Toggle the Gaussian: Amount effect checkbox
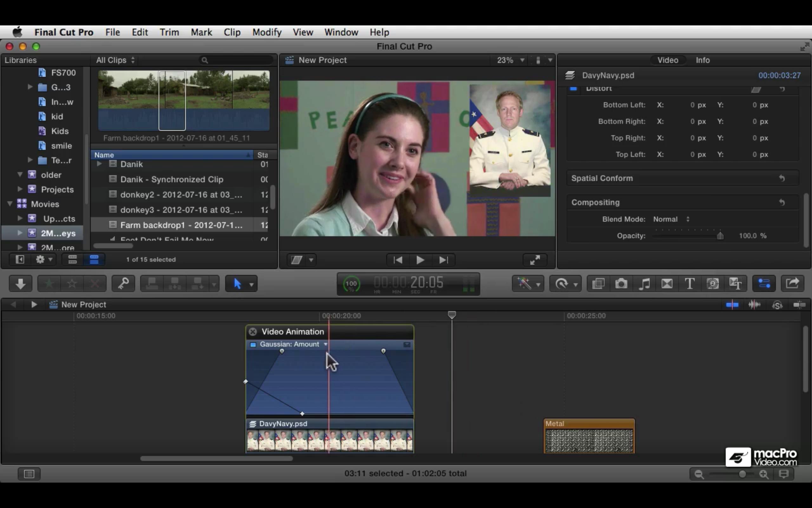812x508 pixels. (253, 344)
